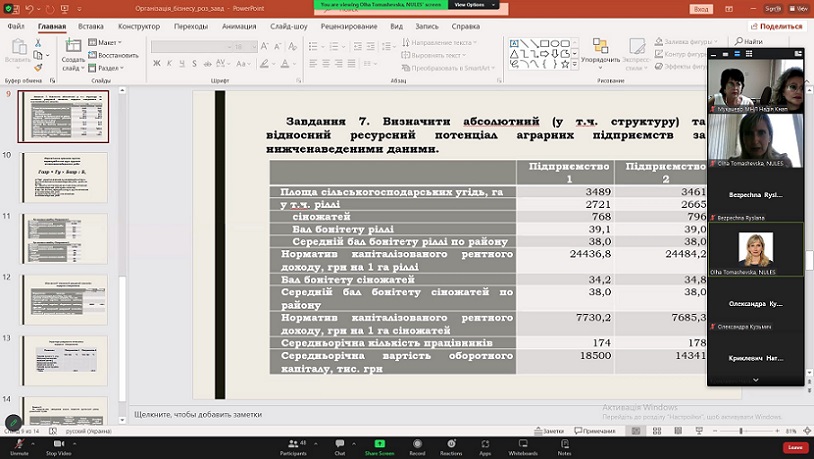This screenshot has width=814, height=459.
Task: Click the zoom level slider
Action: 746,431
